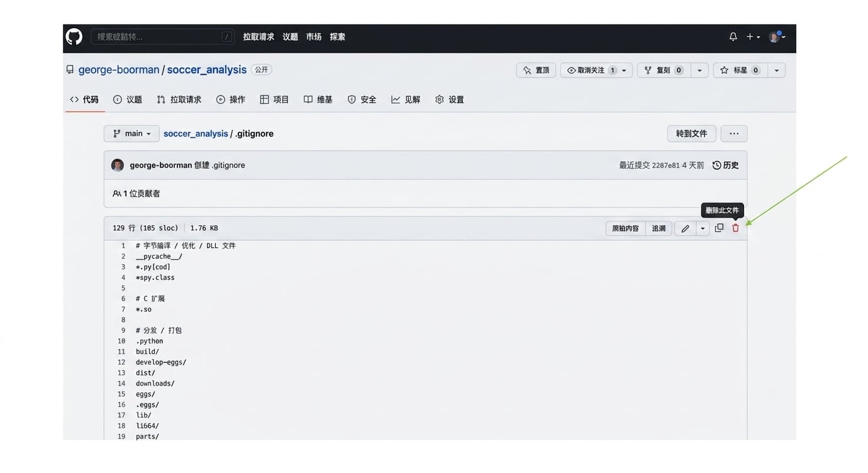868x473 pixels.
Task: Click line number 13
Action: (121, 373)
